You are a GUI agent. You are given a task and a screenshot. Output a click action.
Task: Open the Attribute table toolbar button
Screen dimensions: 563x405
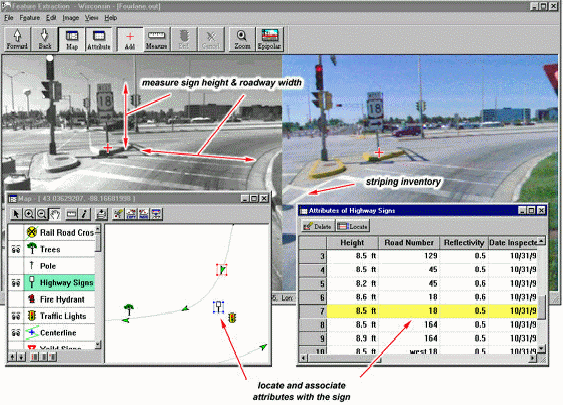[x=99, y=39]
